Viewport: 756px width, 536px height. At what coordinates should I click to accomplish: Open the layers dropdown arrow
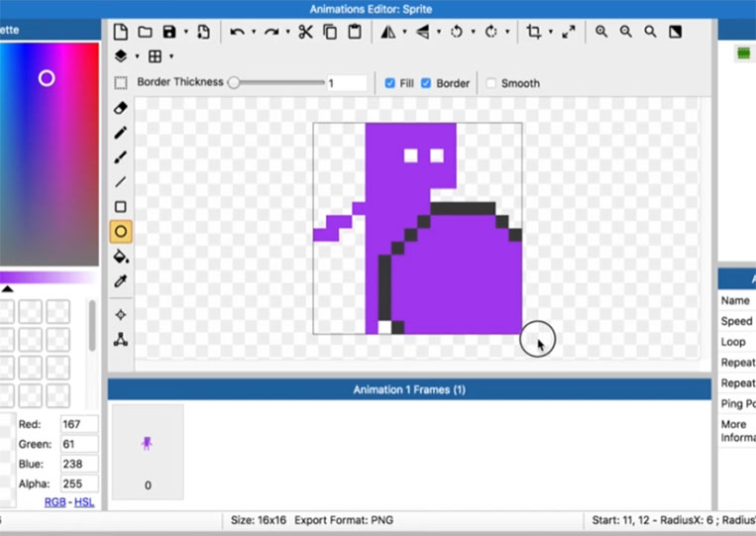click(137, 56)
